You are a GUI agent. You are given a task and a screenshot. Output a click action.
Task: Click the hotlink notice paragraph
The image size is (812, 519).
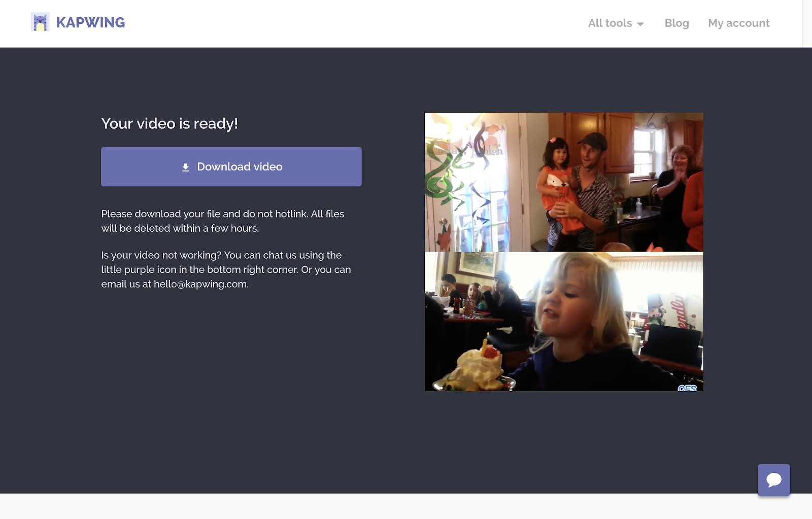(223, 221)
